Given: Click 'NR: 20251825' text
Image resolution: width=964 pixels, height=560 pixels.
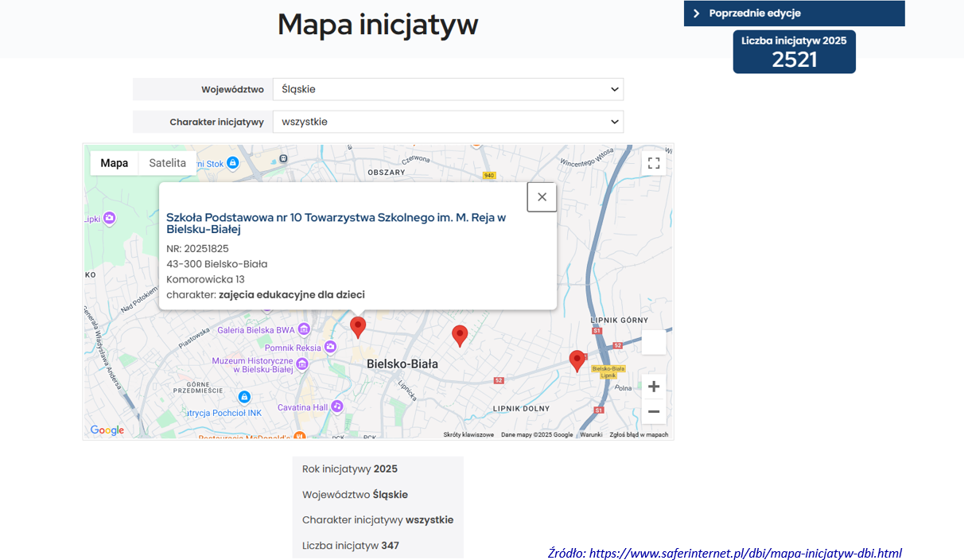Looking at the screenshot, I should pyautogui.click(x=197, y=248).
